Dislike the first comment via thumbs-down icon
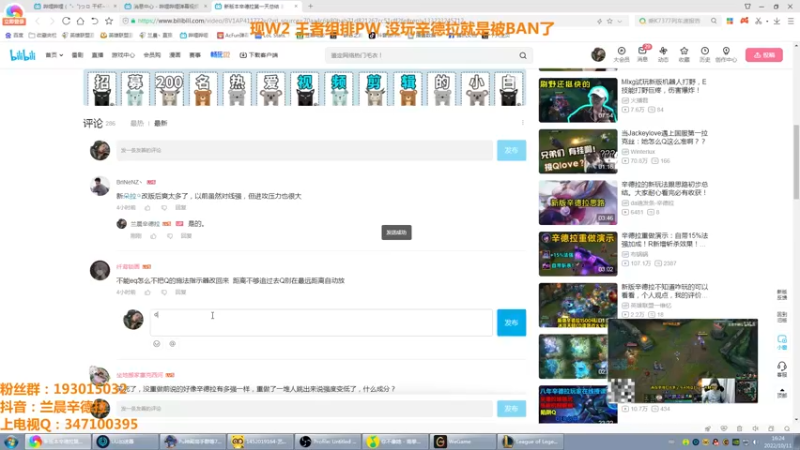The image size is (800, 450). coord(164,208)
